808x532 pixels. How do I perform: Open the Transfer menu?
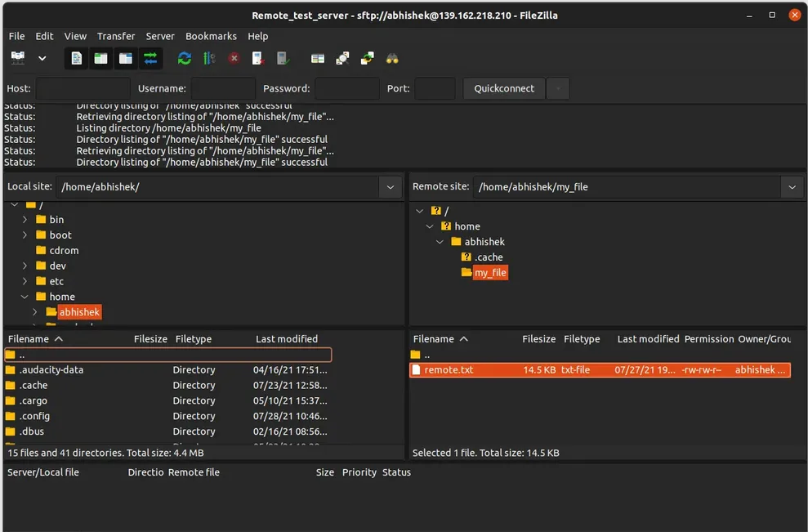pos(116,36)
